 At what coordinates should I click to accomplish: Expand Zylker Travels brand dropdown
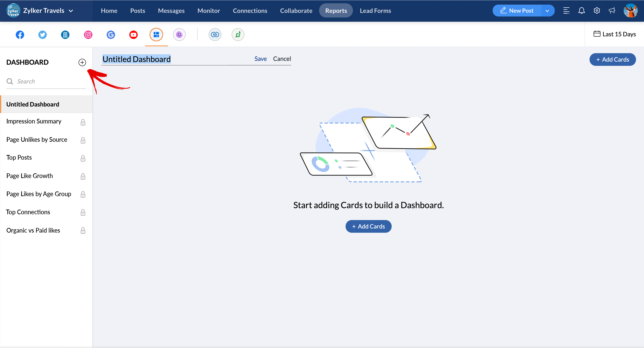pyautogui.click(x=71, y=11)
